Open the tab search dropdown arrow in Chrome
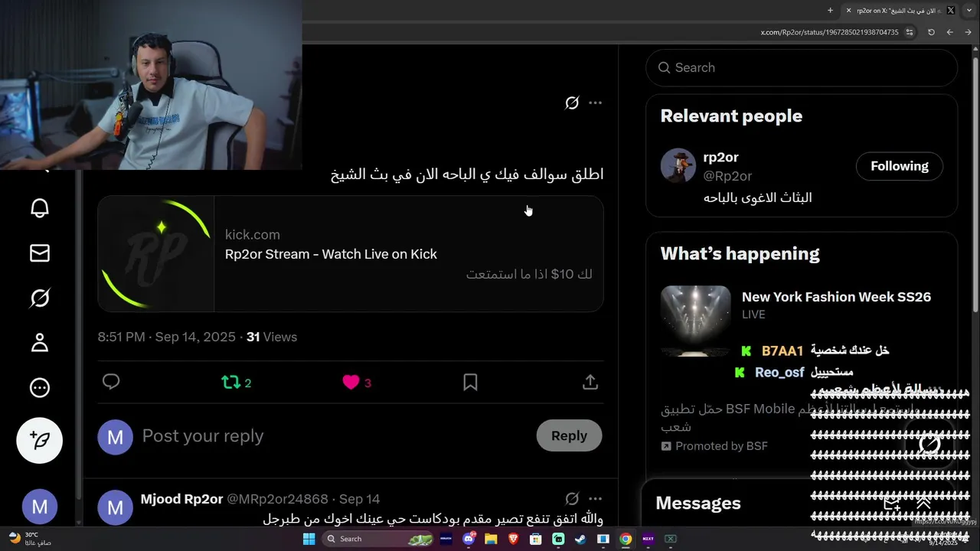 point(970,10)
